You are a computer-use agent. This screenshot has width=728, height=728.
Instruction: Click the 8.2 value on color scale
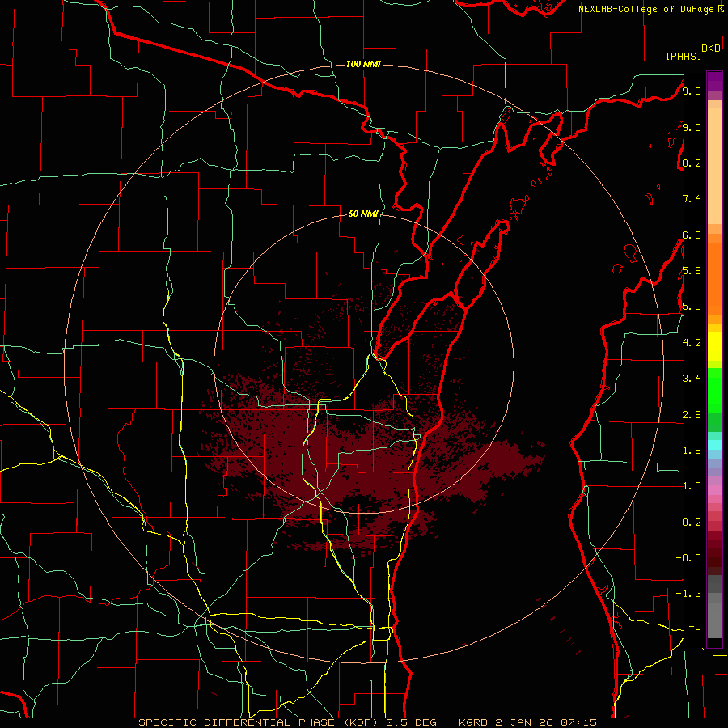692,163
